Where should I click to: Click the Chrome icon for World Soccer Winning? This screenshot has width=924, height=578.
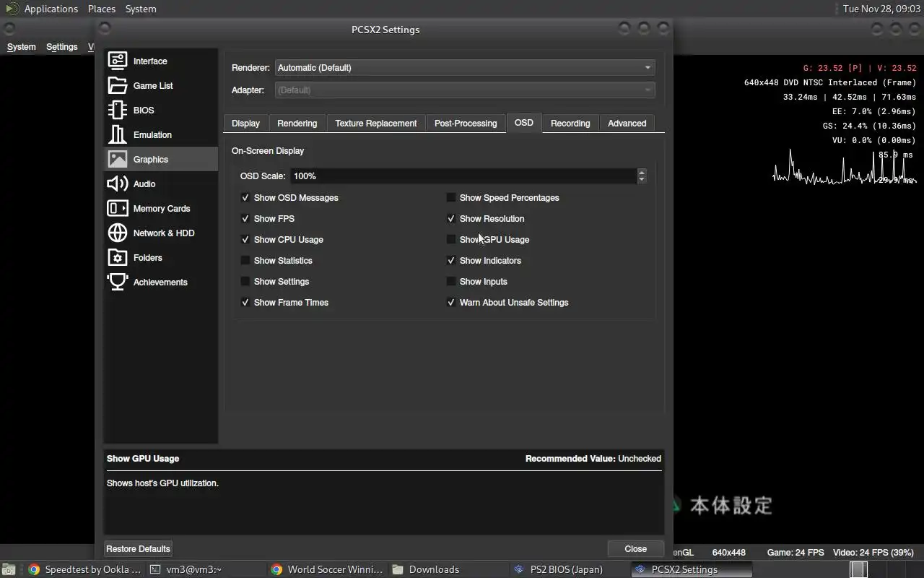(276, 569)
